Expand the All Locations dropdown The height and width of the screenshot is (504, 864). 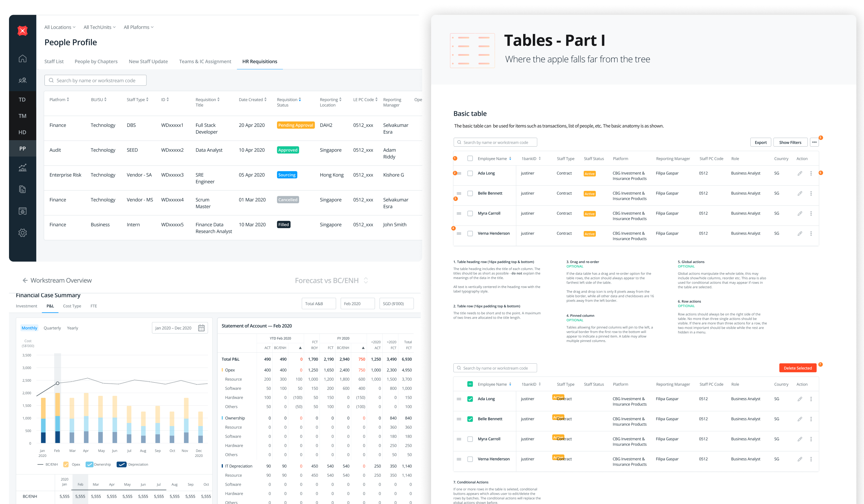point(60,27)
